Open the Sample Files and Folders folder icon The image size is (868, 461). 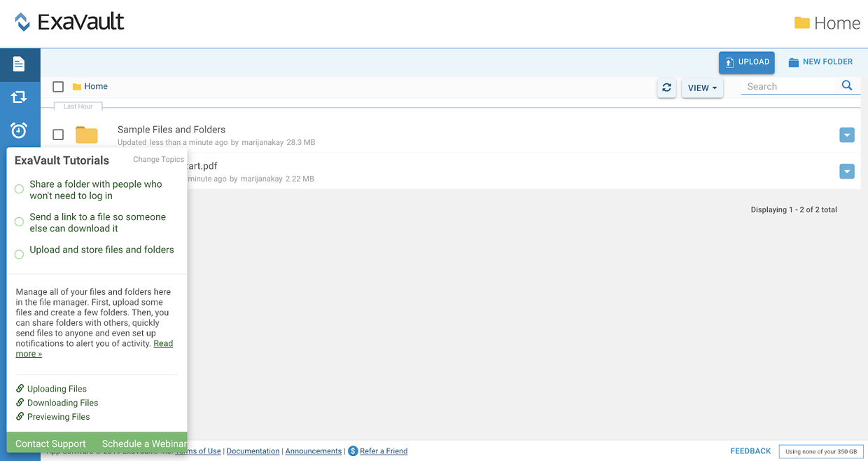(x=87, y=135)
